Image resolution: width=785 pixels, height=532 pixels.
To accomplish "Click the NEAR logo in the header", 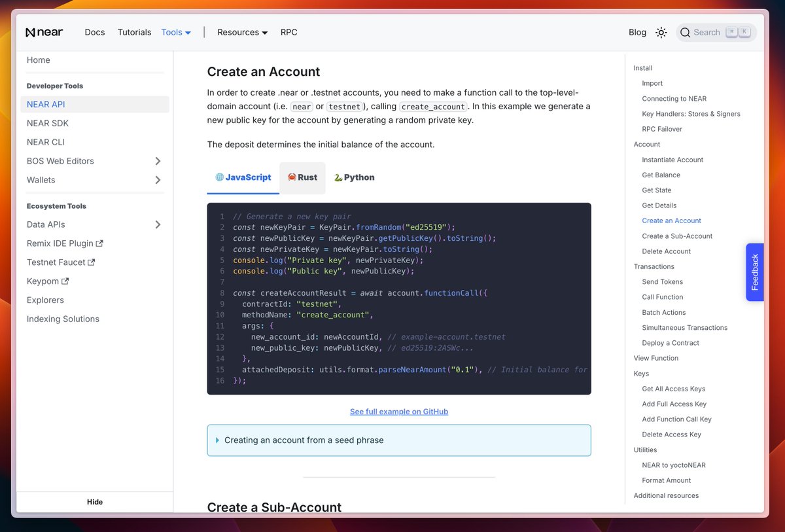I will click(x=44, y=32).
